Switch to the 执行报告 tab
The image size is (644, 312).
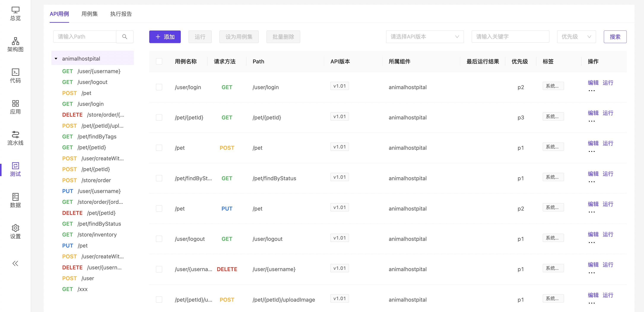(121, 14)
